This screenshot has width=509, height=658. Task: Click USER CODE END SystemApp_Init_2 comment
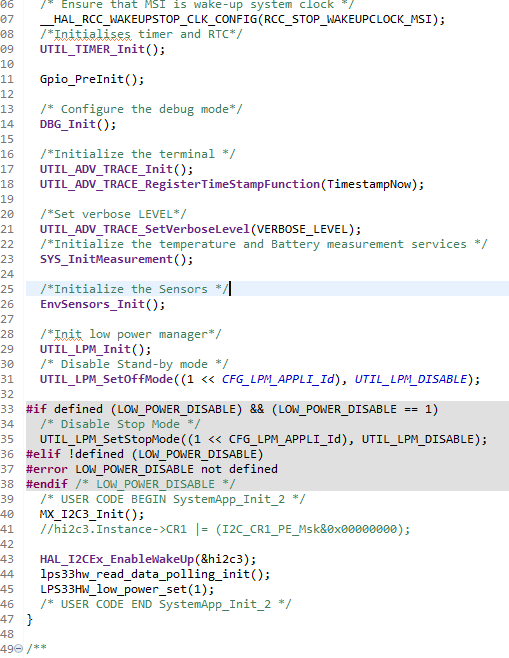pos(166,604)
